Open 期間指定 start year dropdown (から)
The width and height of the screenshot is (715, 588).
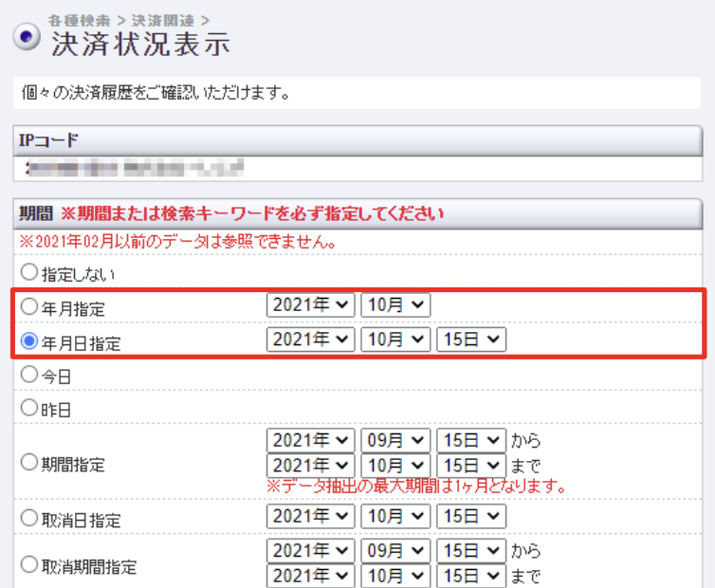310,440
